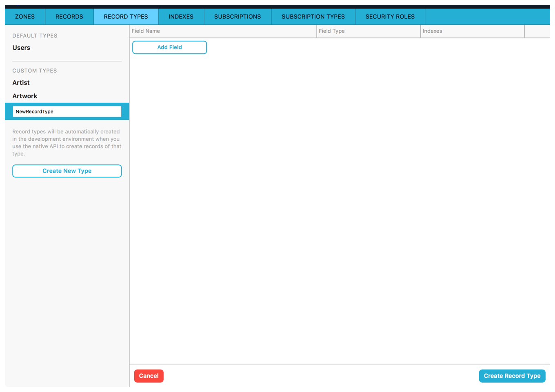Open the Security Roles tab

390,17
